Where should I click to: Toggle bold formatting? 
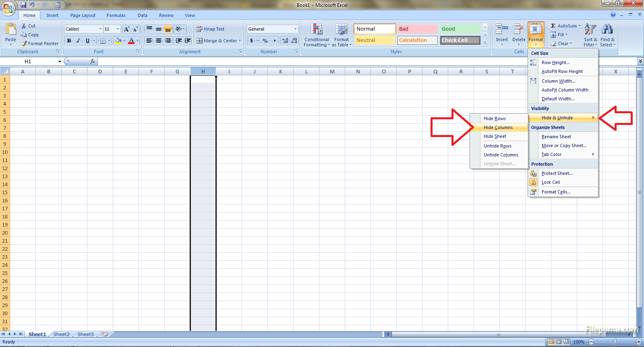(69, 41)
